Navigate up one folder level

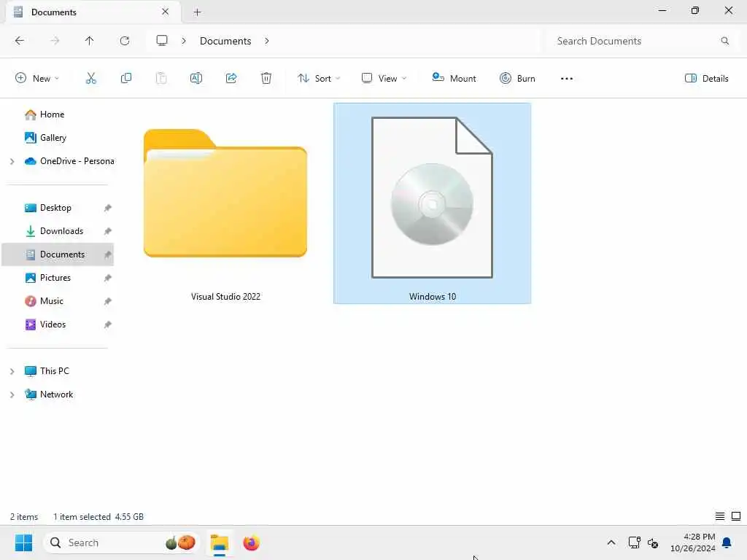[x=89, y=41]
